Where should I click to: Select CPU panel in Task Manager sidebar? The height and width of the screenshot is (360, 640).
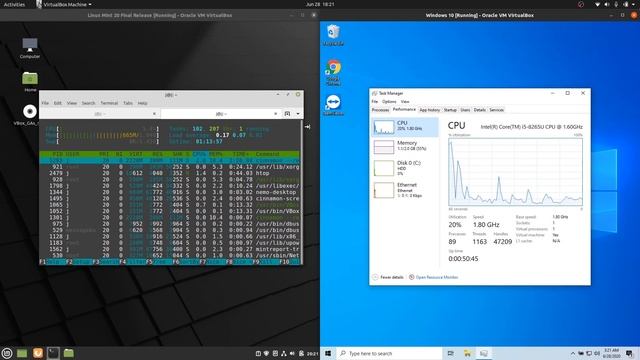pyautogui.click(x=405, y=127)
